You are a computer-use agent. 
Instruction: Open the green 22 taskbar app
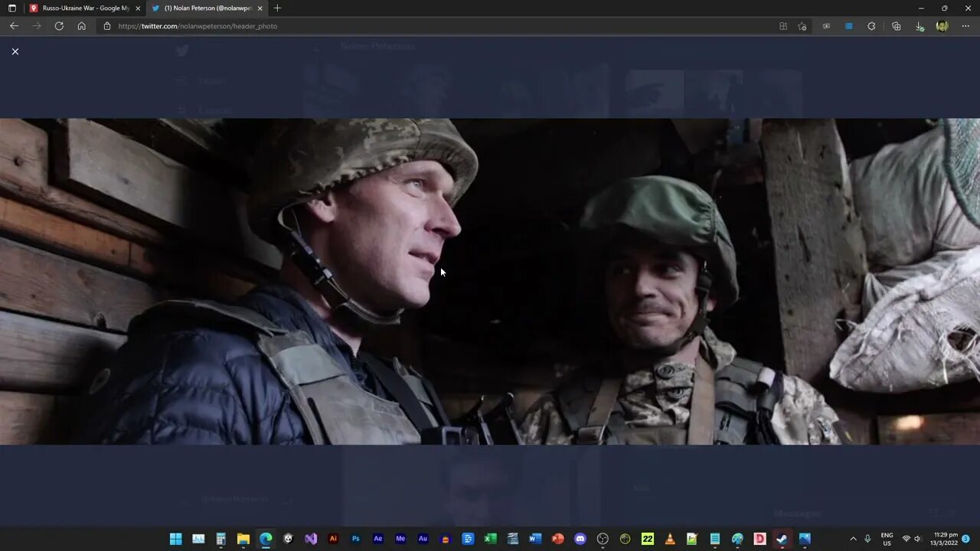point(648,539)
